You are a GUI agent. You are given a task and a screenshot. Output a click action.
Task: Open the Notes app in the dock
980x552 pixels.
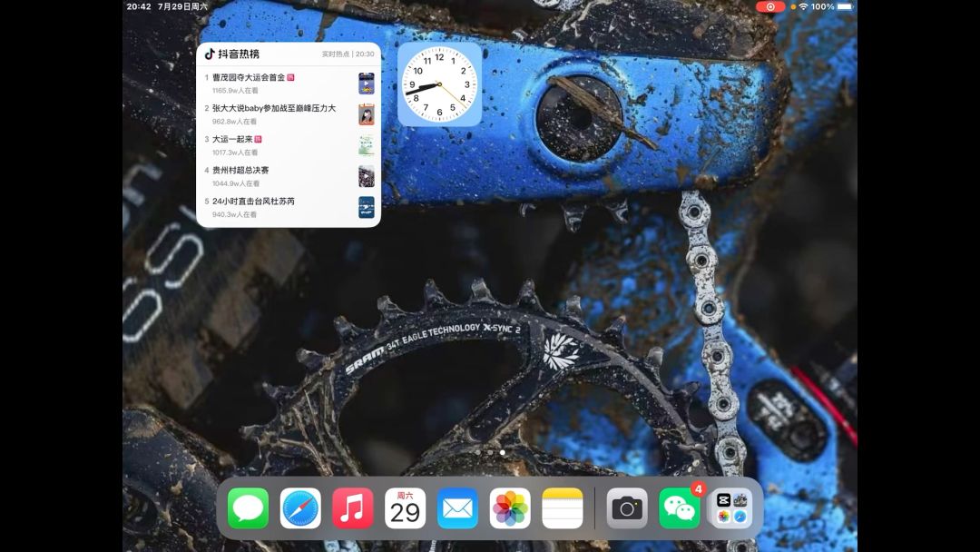coord(563,508)
